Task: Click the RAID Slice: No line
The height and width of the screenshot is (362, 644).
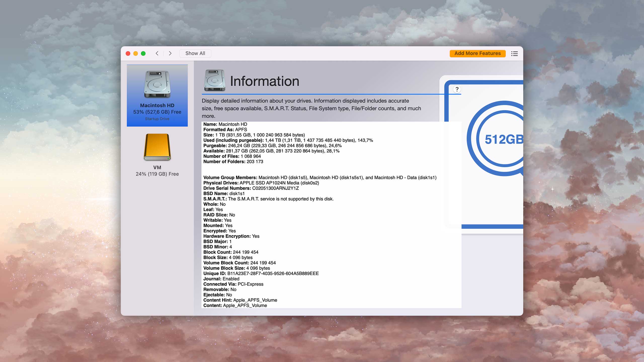Action: [219, 215]
